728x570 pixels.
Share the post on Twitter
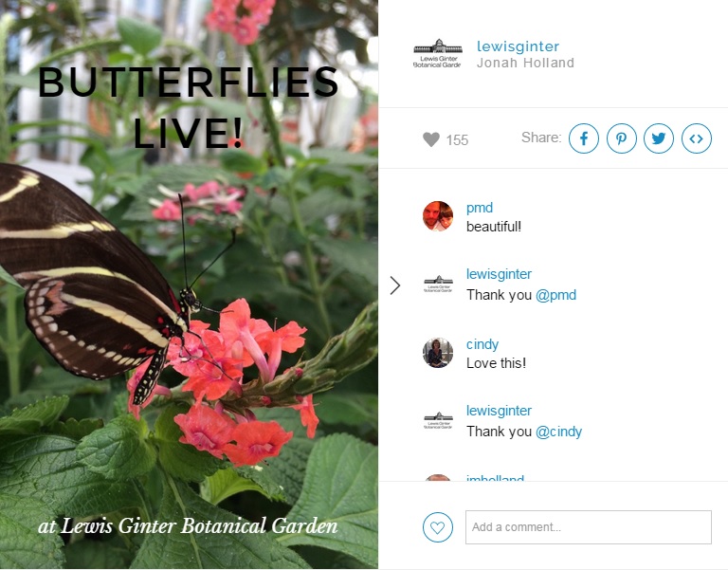[x=659, y=138]
